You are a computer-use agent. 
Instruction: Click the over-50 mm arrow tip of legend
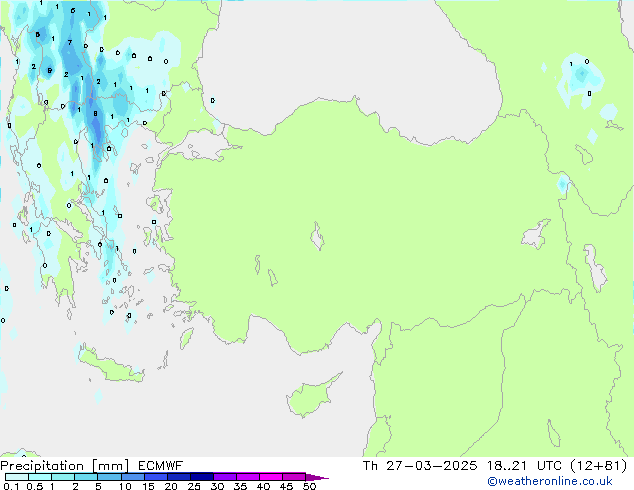(317, 478)
